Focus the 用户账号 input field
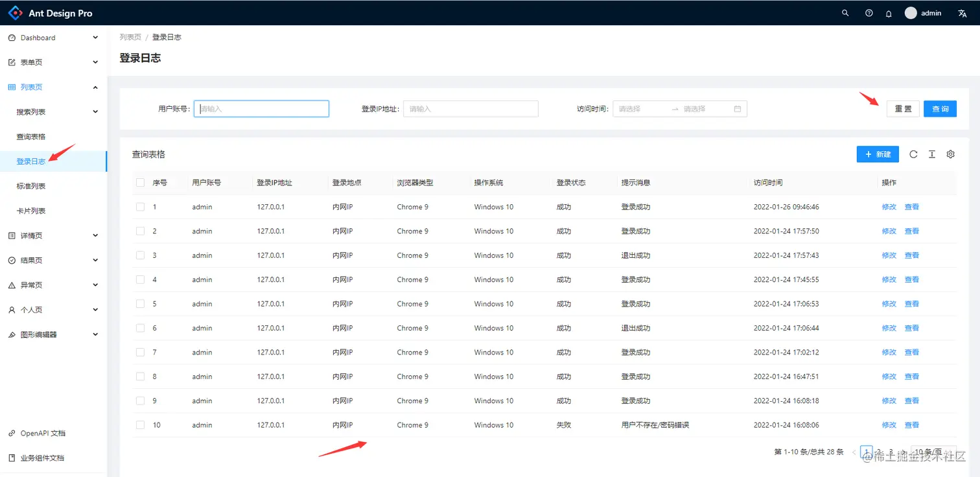980x477 pixels. pos(262,109)
